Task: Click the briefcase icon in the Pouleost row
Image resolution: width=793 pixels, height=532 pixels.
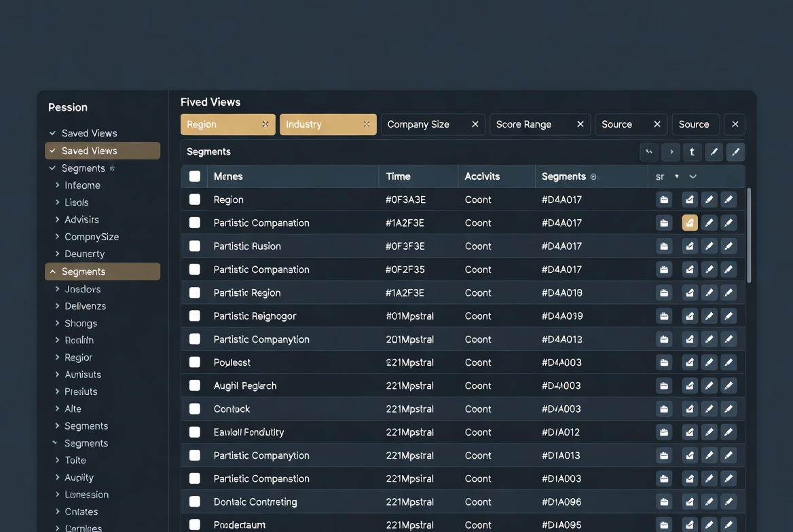Action: click(664, 362)
